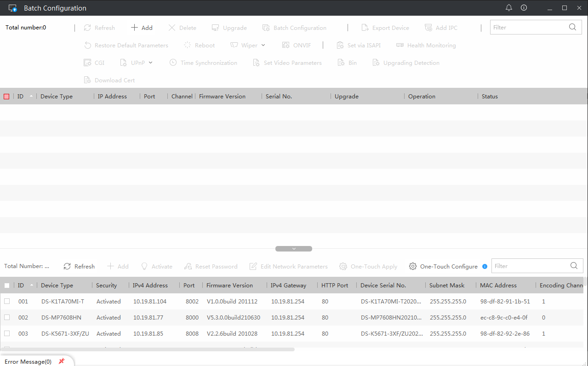This screenshot has height=366, width=588.
Task: Click the search icon in upper Filter box
Action: point(572,27)
